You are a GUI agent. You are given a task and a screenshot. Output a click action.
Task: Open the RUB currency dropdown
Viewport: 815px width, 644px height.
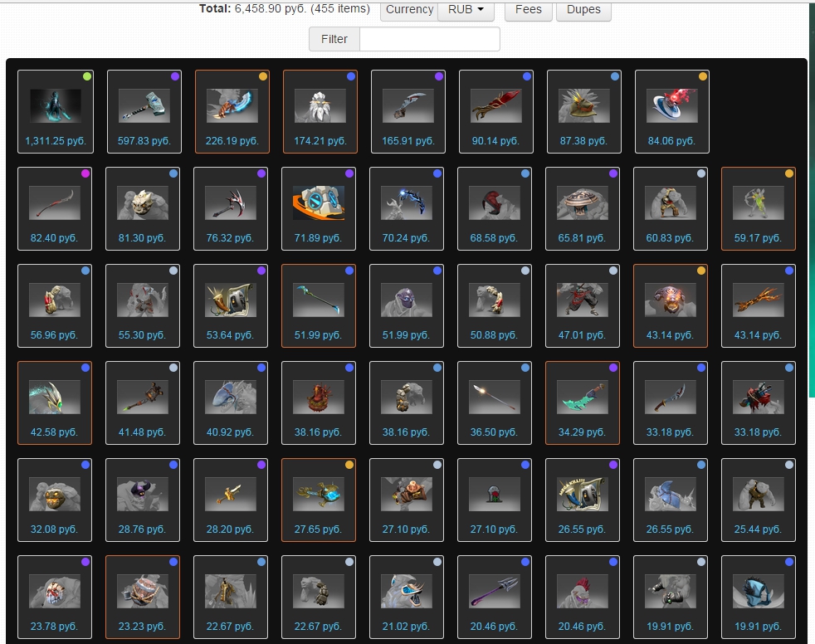466,10
